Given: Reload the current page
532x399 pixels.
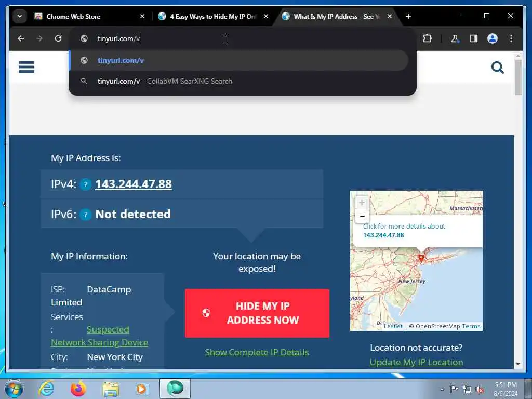Looking at the screenshot, I should pos(58,38).
